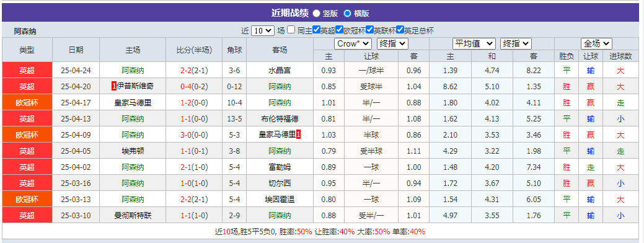Click the 日期 column header
This screenshot has width=644, height=243.
[x=76, y=50]
